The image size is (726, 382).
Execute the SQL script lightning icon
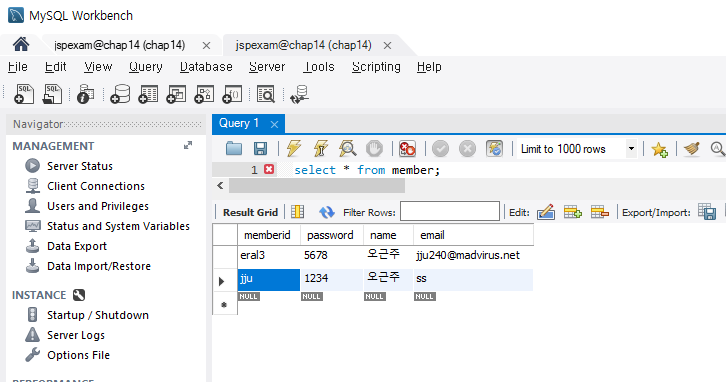294,149
